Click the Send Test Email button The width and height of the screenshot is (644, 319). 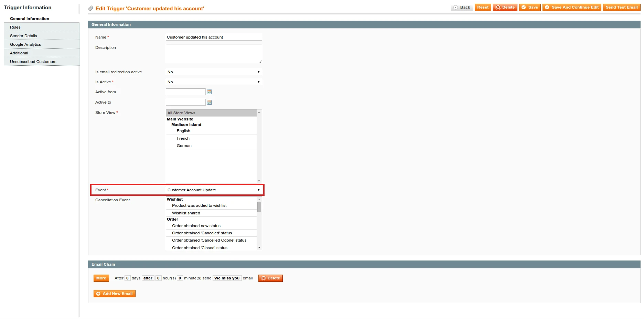tap(622, 7)
